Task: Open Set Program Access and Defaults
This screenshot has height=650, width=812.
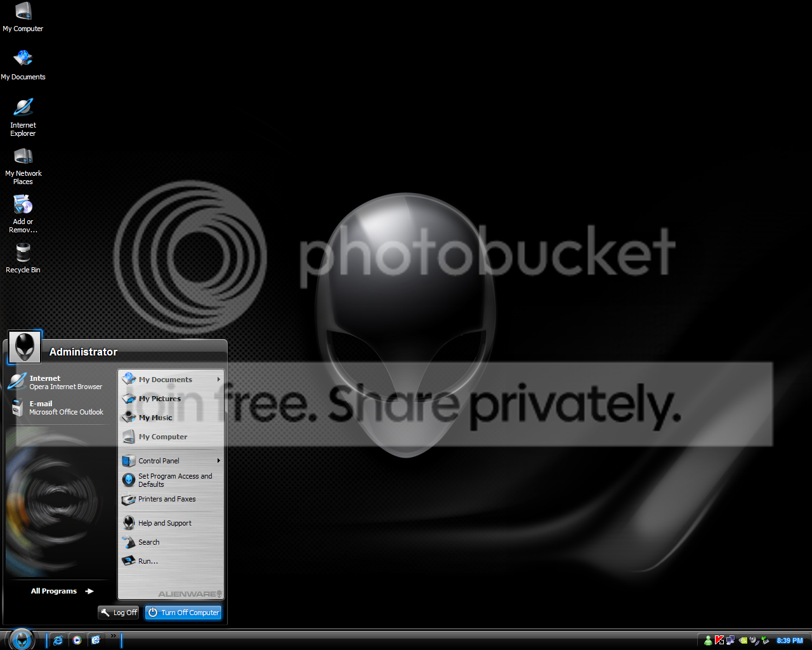Action: click(171, 480)
